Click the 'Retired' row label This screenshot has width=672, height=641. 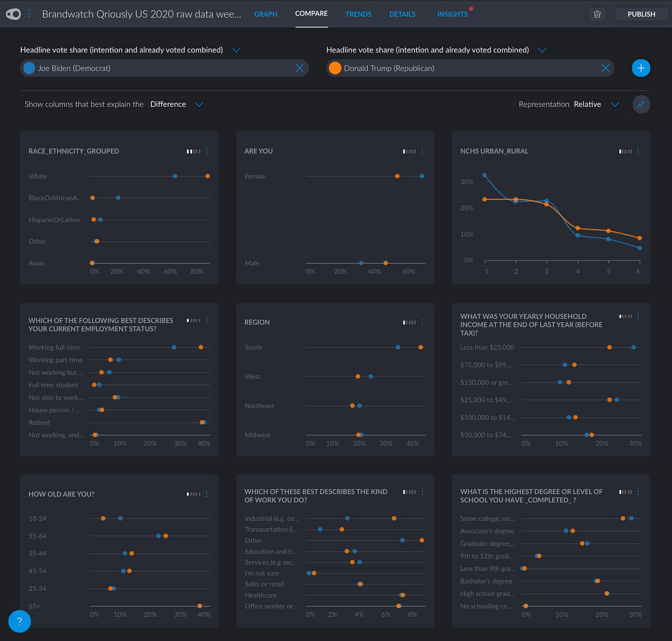point(39,423)
